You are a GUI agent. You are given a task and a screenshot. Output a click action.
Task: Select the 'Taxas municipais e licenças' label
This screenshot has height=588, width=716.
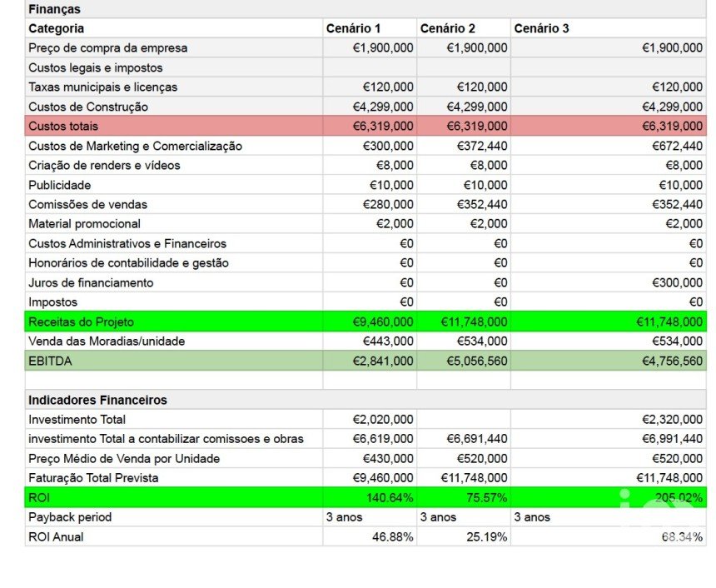click(x=102, y=87)
